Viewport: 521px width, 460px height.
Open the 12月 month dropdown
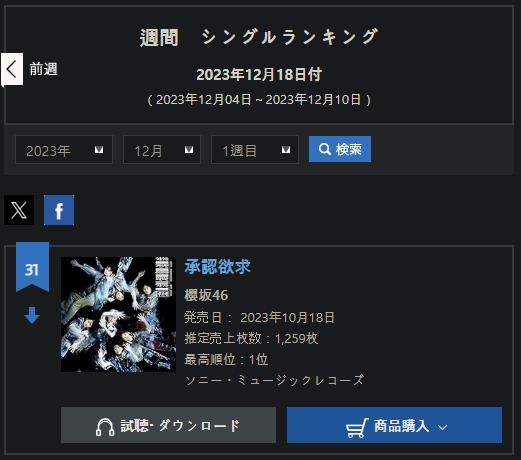tap(162, 150)
